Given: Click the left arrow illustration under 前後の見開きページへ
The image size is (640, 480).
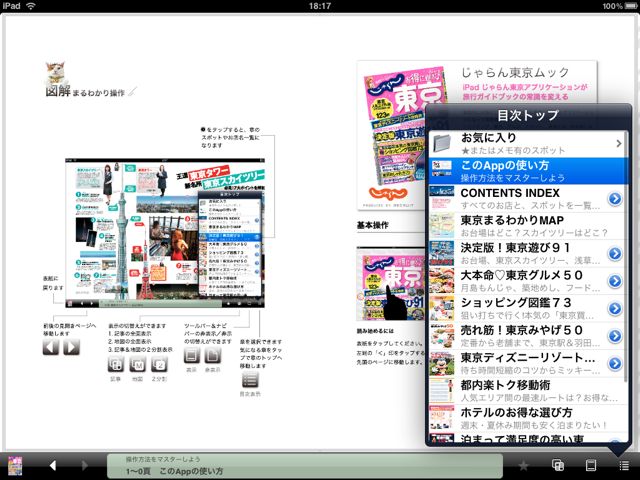Looking at the screenshot, I should coord(51,347).
